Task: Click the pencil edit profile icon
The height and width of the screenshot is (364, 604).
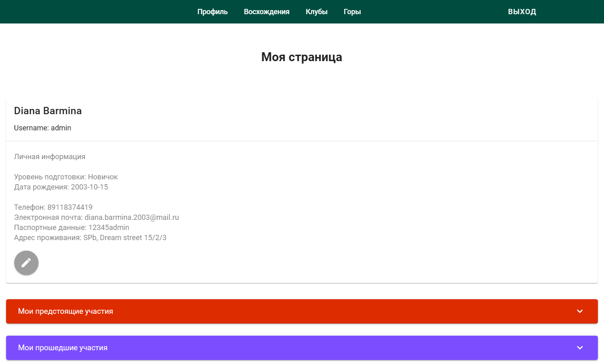Action: pos(26,262)
